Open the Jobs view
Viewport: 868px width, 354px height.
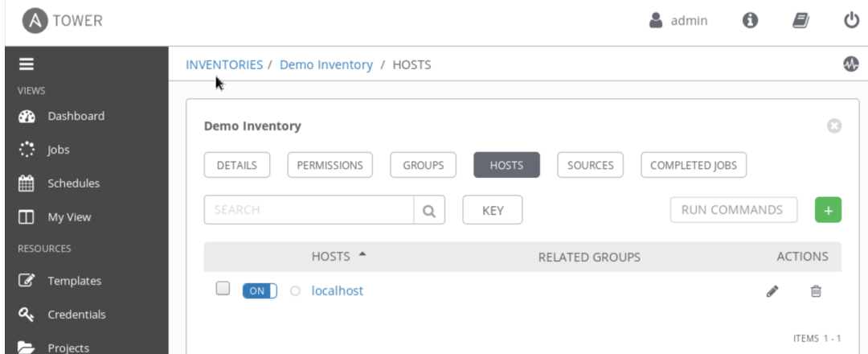58,150
